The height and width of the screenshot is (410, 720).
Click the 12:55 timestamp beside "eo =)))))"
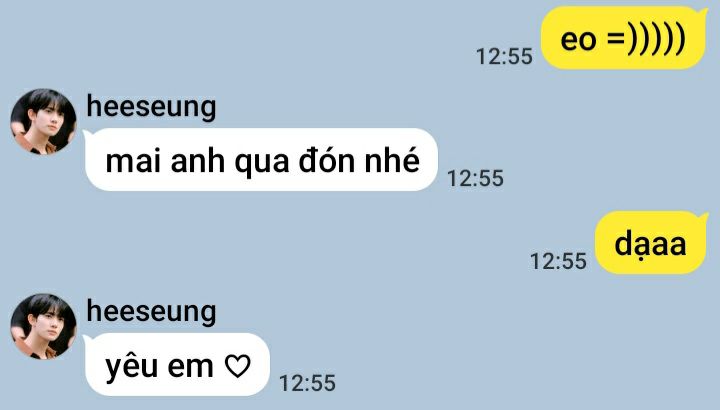(504, 57)
